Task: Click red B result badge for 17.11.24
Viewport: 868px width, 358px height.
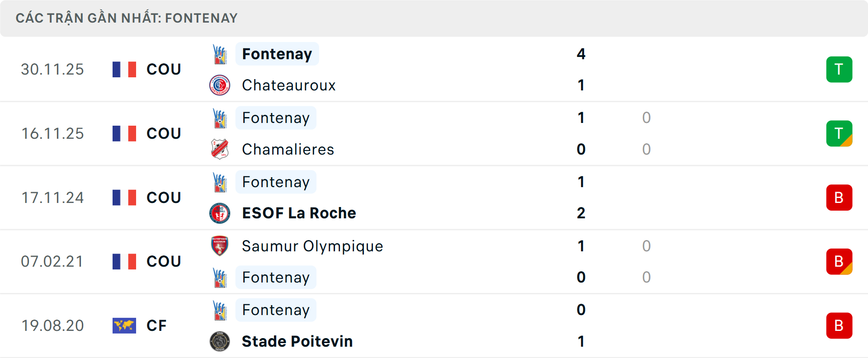Action: 839,198
